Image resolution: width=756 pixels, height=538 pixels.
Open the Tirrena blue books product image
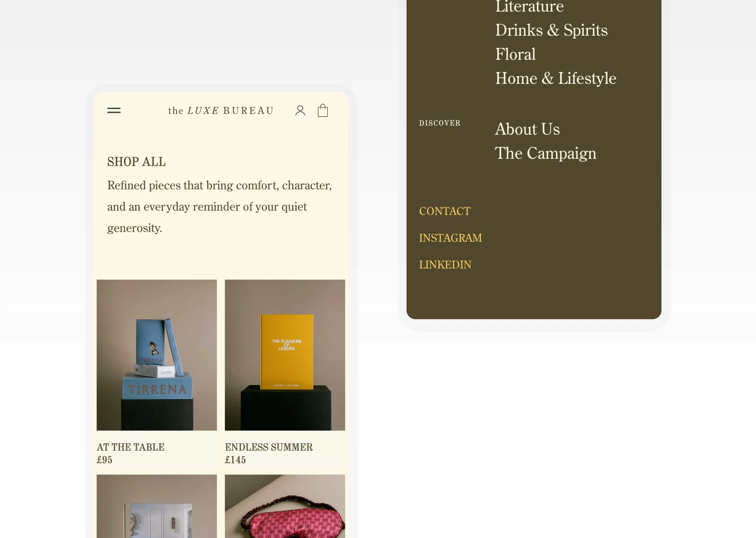click(157, 355)
